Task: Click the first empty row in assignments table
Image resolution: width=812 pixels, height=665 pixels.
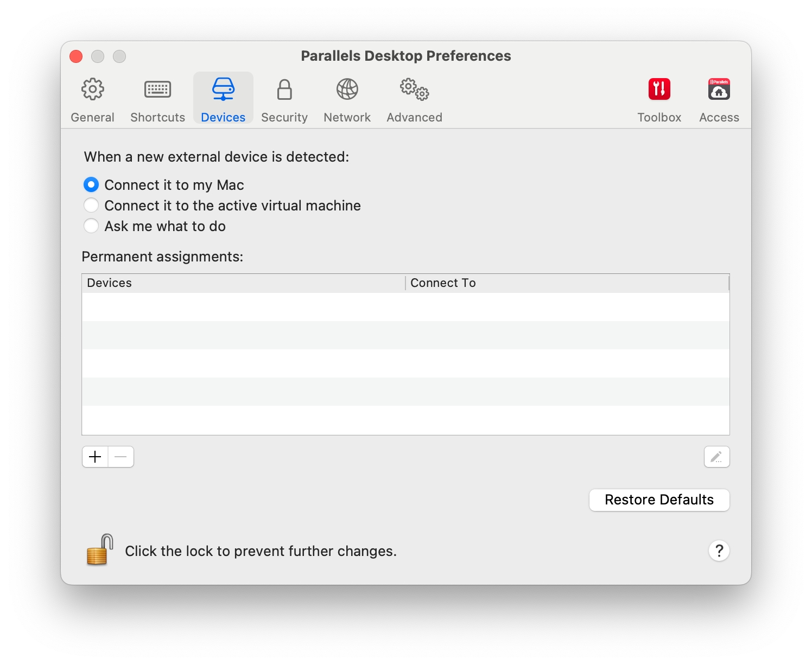Action: click(x=405, y=307)
